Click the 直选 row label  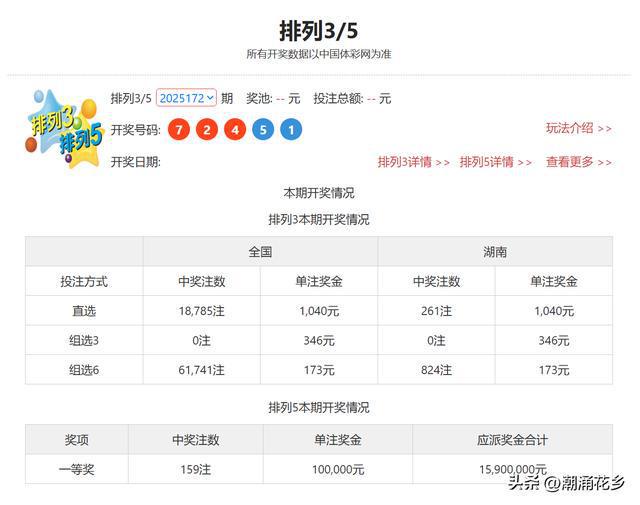(x=84, y=311)
